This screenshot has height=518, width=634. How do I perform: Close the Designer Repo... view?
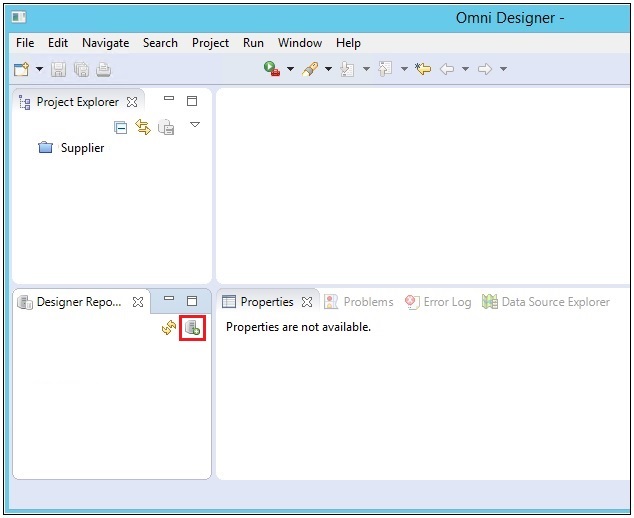(x=138, y=302)
